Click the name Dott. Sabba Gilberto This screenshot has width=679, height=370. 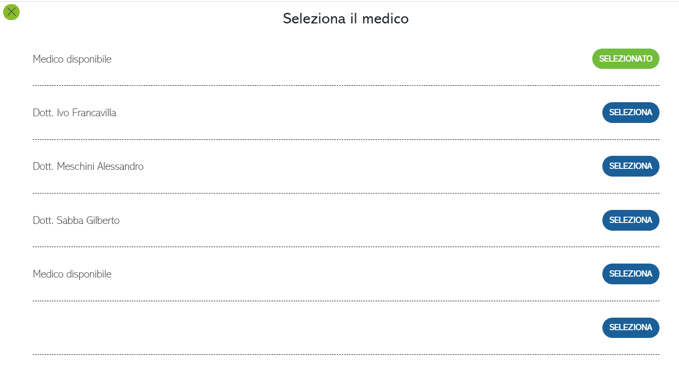76,220
